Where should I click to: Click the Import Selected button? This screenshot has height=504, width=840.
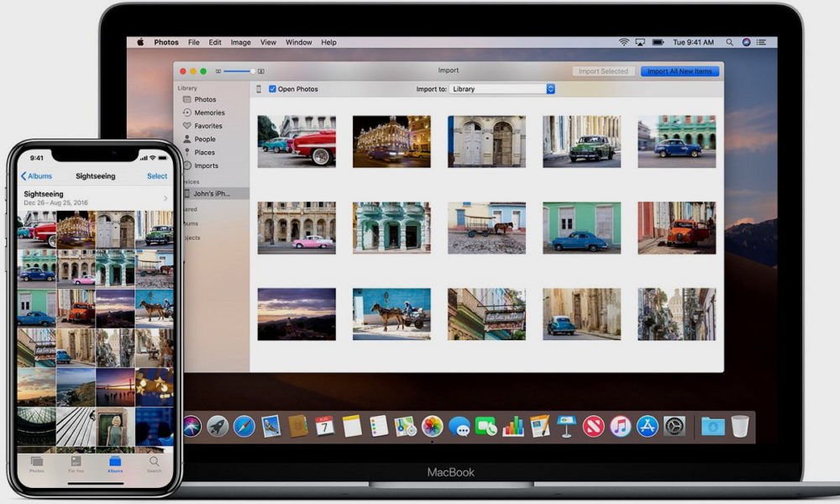603,71
